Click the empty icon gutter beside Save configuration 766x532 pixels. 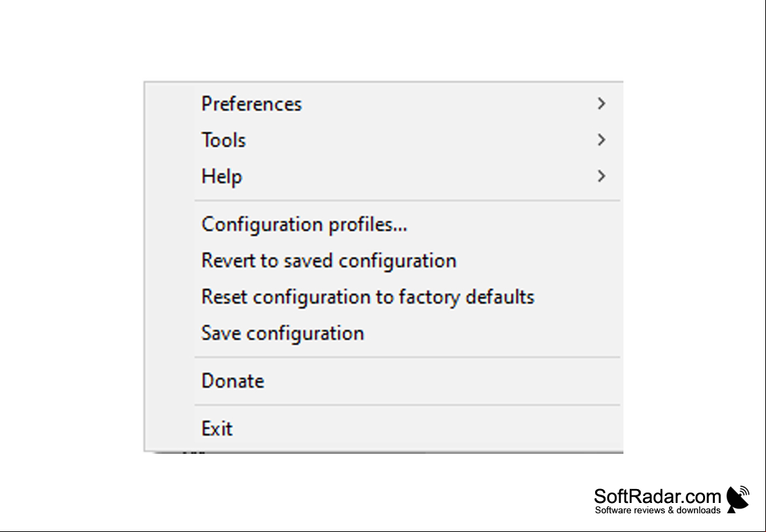[170, 333]
